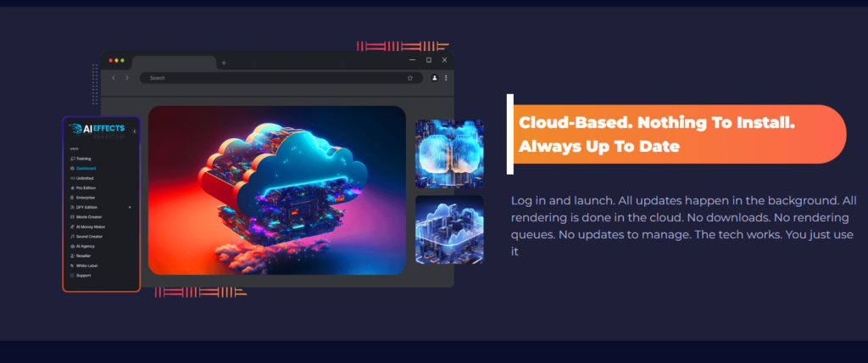868x363 pixels.
Task: Select AI Money Maker menu entry
Action: (87, 226)
